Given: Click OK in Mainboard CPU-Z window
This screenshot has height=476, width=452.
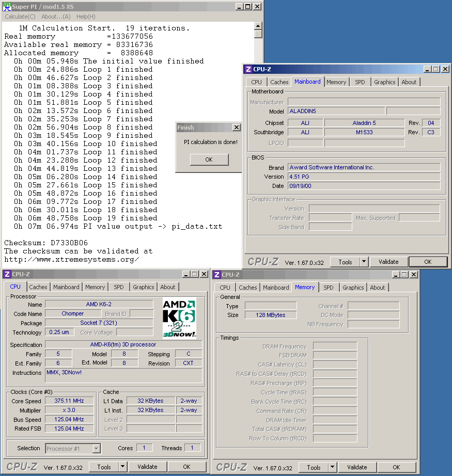Looking at the screenshot, I should [428, 262].
